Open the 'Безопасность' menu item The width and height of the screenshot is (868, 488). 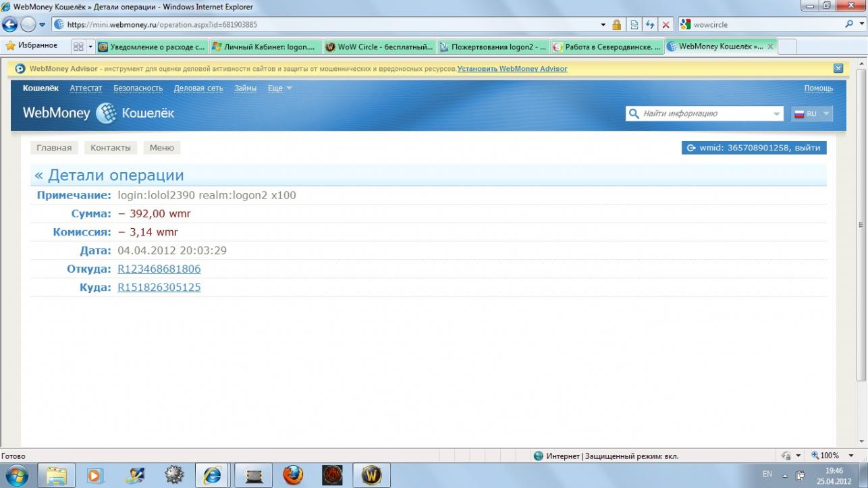[x=138, y=88]
